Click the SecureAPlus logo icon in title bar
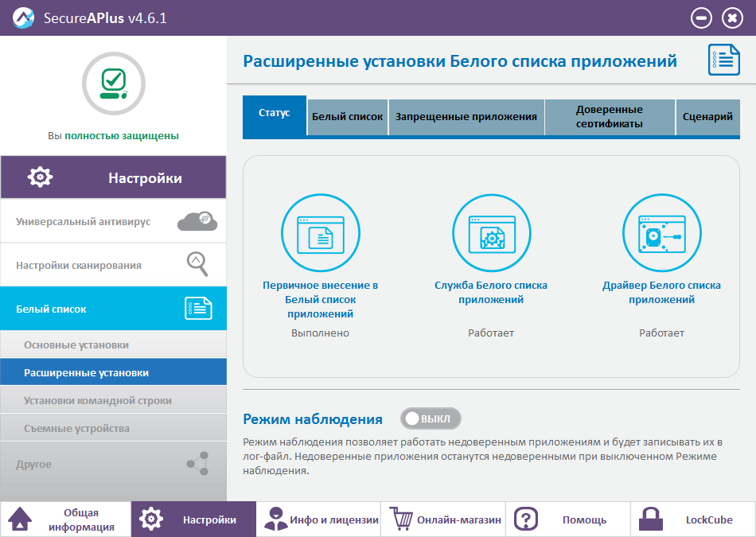 tap(23, 18)
